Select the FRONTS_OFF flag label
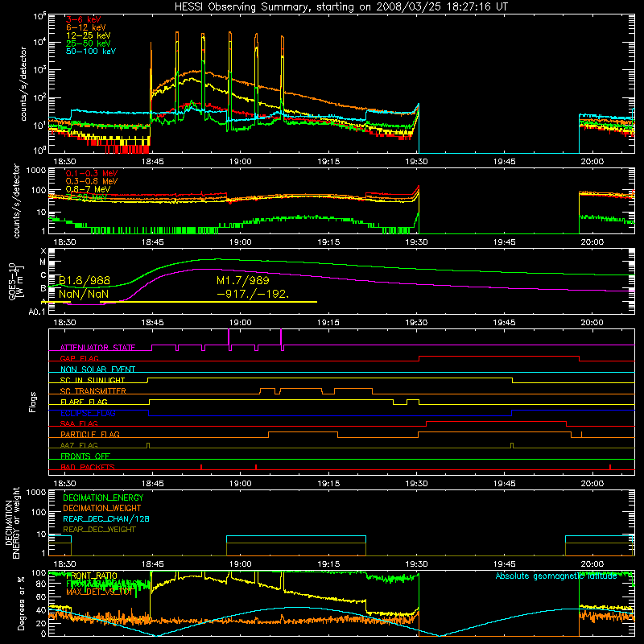Image resolution: width=644 pixels, height=644 pixels. tap(85, 456)
